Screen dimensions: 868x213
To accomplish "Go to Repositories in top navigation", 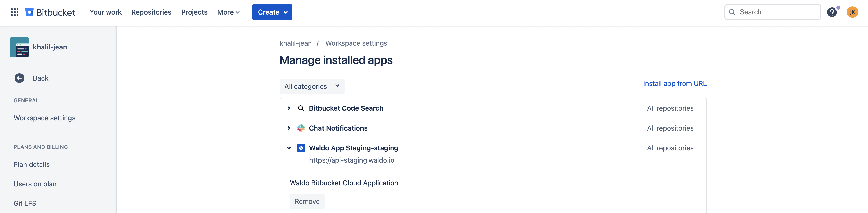I will 151,12.
